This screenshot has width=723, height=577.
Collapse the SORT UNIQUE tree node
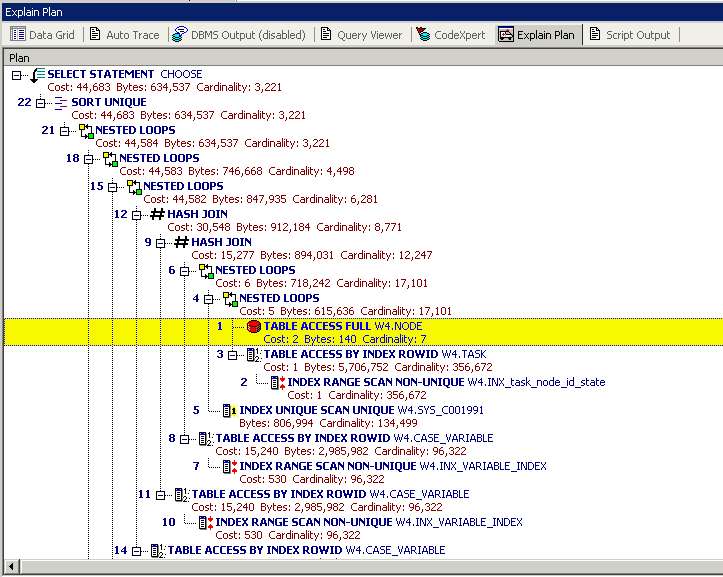(x=41, y=102)
